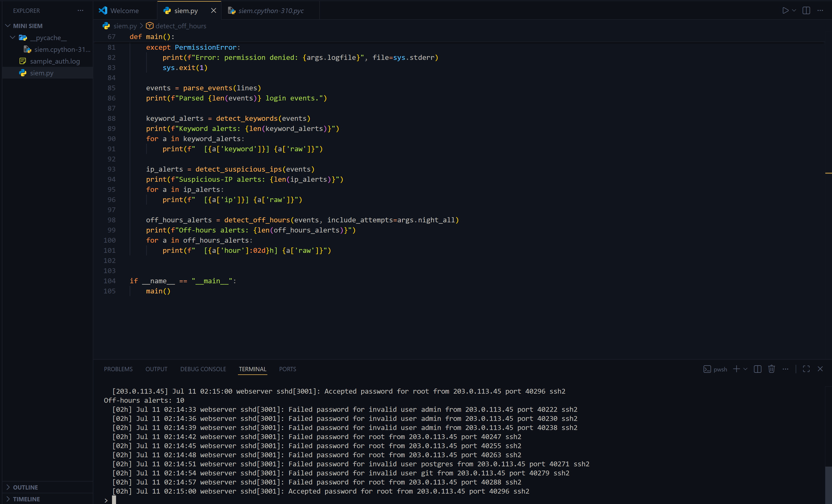Open siem.cpython-310.pyc editor tab
Screen dimensions: 832x504
[271, 10]
